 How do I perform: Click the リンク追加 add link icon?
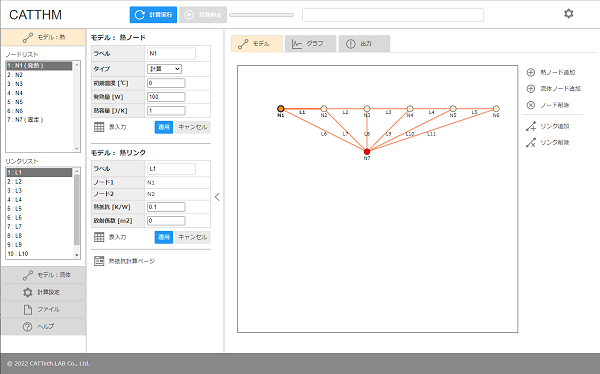pos(531,126)
